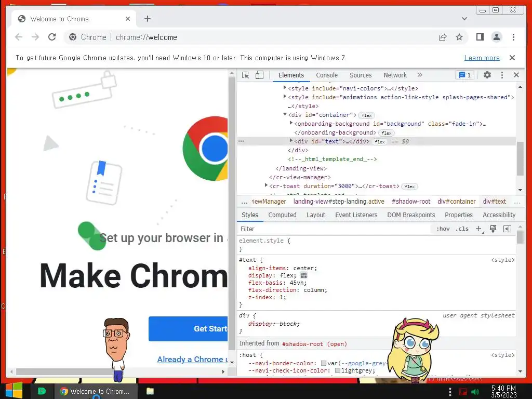The width and height of the screenshot is (532, 399).
Task: Dismiss the Windows 7 update infobar
Action: [x=512, y=58]
